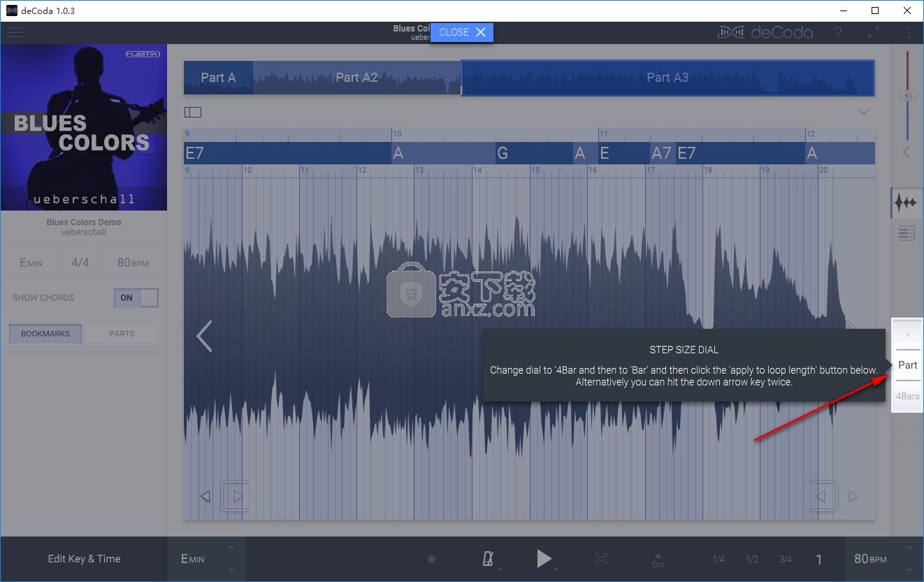
Task: Lower key with down chevron beside EMIN
Action: coord(231,570)
